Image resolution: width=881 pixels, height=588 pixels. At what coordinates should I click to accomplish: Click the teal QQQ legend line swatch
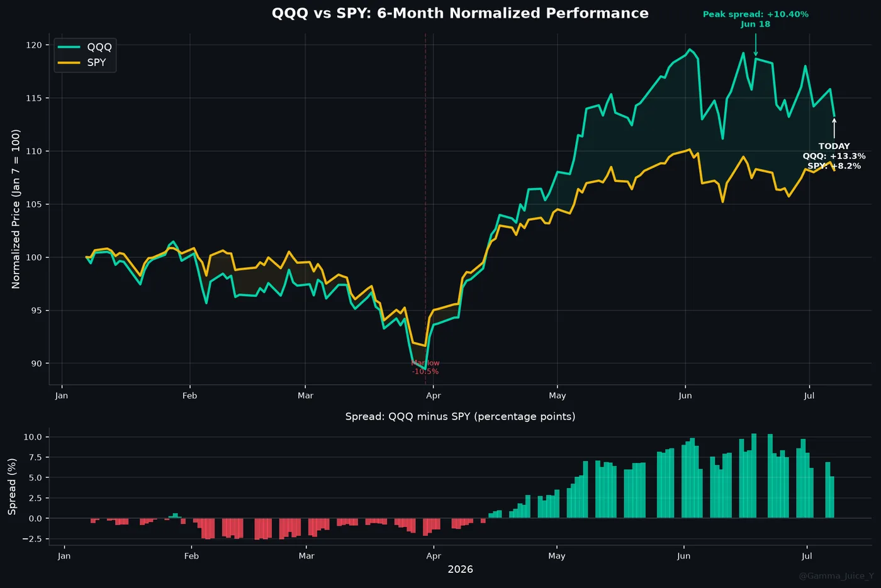tap(69, 47)
